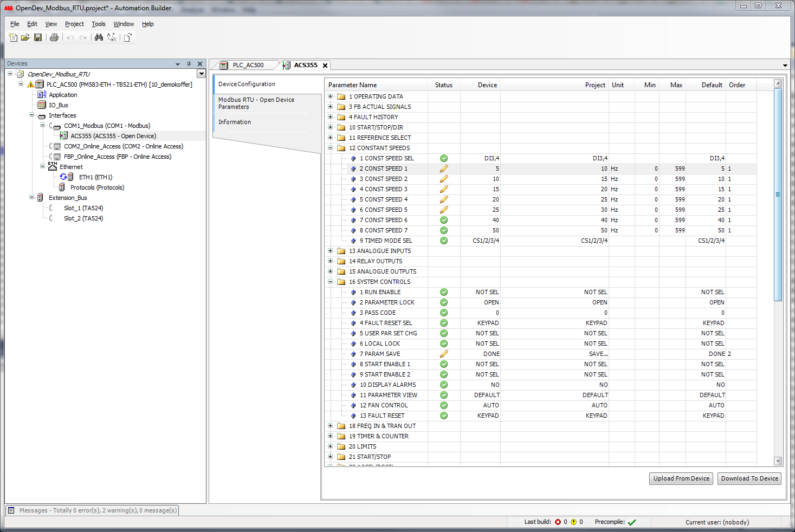Screen dimensions: 795x532
Task: Click the pencil status icon for CONST SPEED 4
Action: coord(444,199)
